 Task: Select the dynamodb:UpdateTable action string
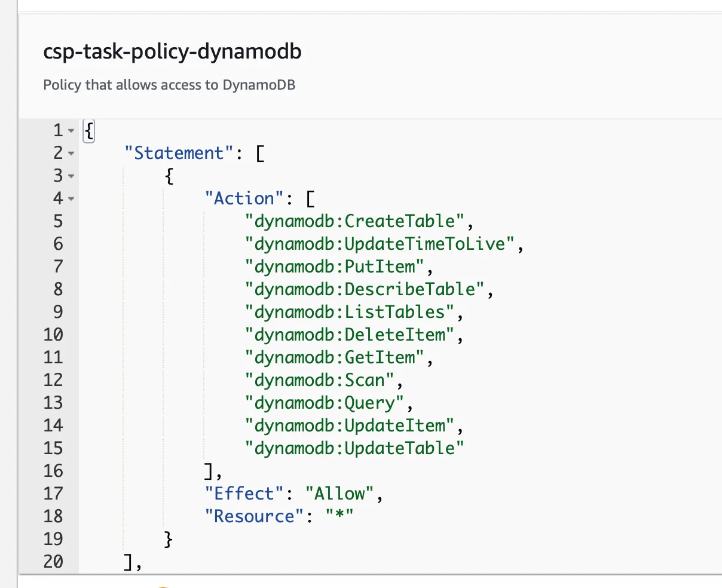click(354, 448)
